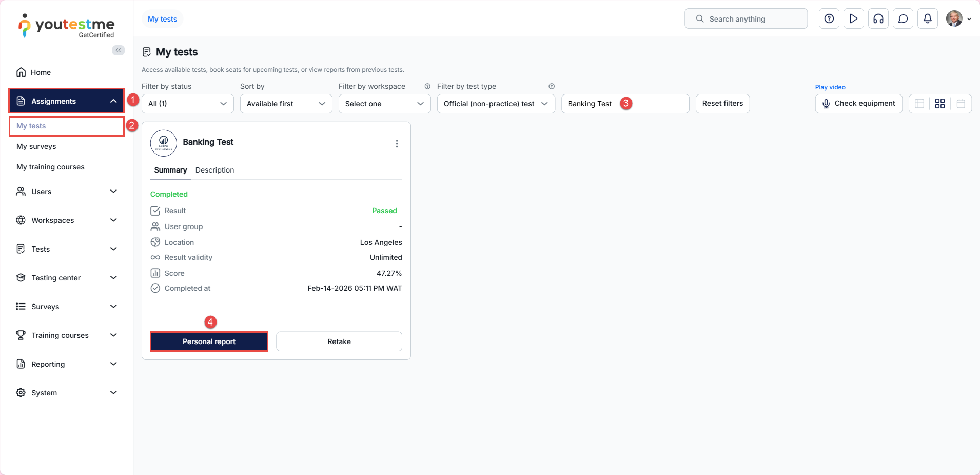Open the Banking Test three-dot menu
The height and width of the screenshot is (475, 980).
click(x=397, y=144)
